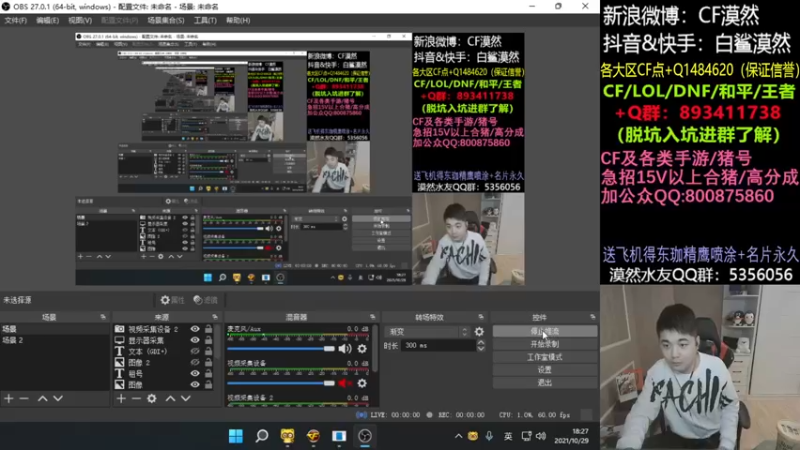Open the Windows Start menu
The width and height of the screenshot is (800, 450).
[x=236, y=436]
